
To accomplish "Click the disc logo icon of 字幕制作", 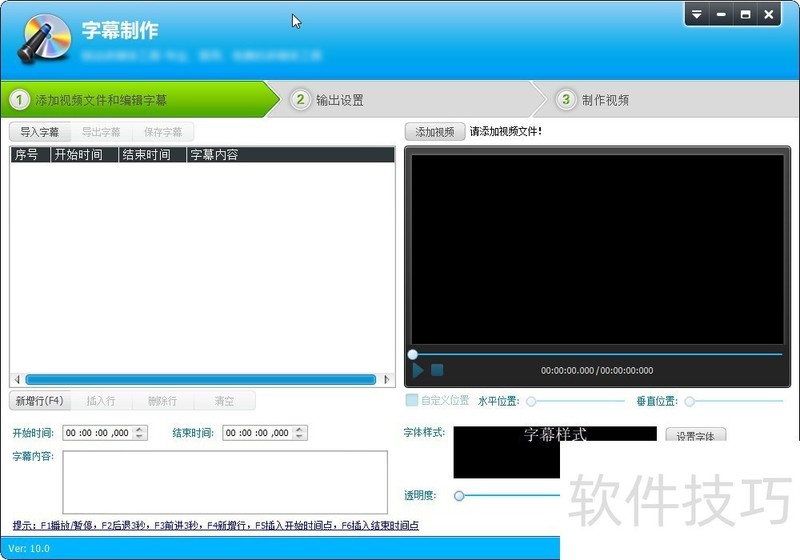I will (x=44, y=39).
